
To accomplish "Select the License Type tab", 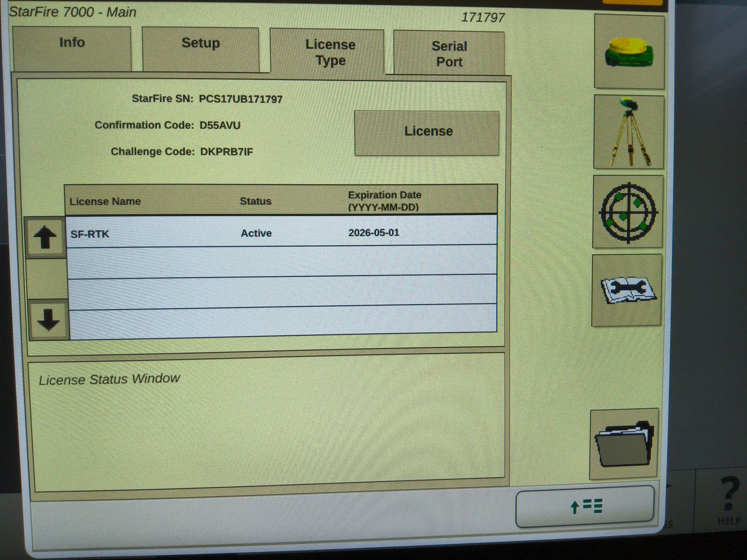I will point(330,52).
